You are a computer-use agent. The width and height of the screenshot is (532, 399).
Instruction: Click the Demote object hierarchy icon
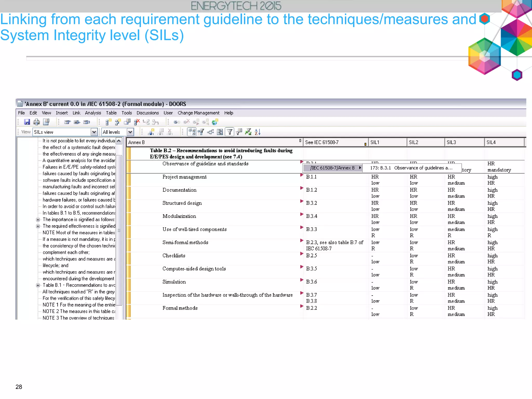point(155,122)
